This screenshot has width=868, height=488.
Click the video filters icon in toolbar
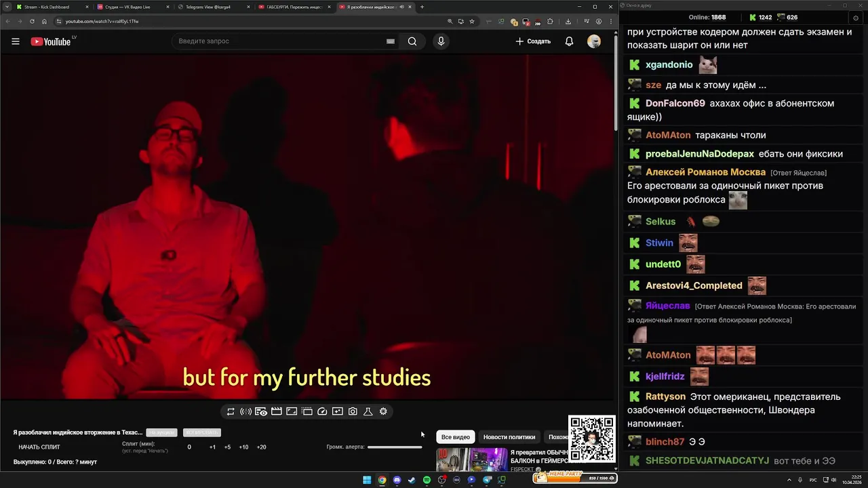338,411
